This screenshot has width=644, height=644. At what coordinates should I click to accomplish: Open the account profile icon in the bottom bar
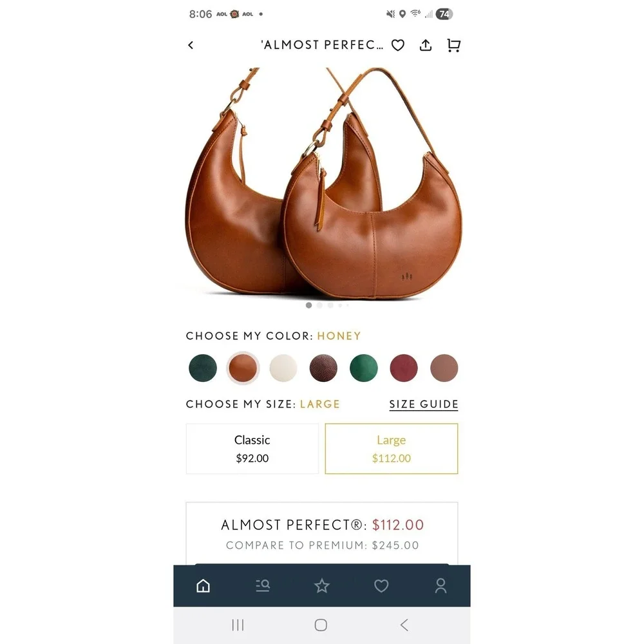440,585
